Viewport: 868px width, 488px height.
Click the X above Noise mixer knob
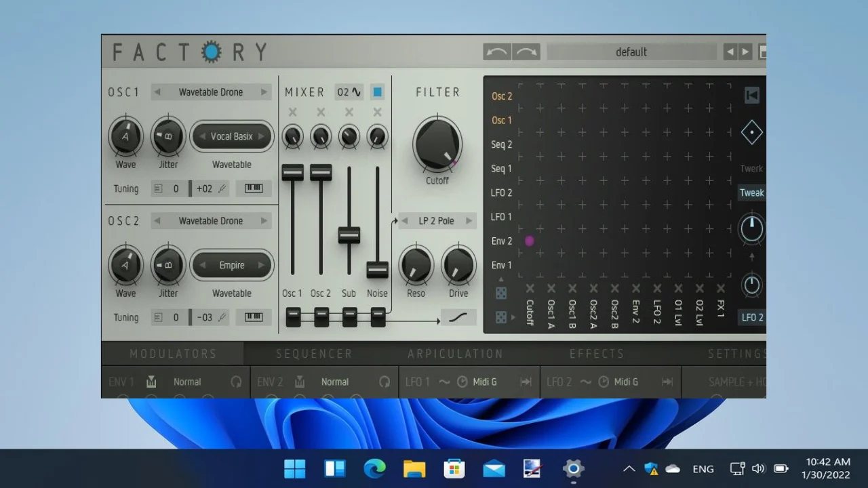[x=378, y=112]
